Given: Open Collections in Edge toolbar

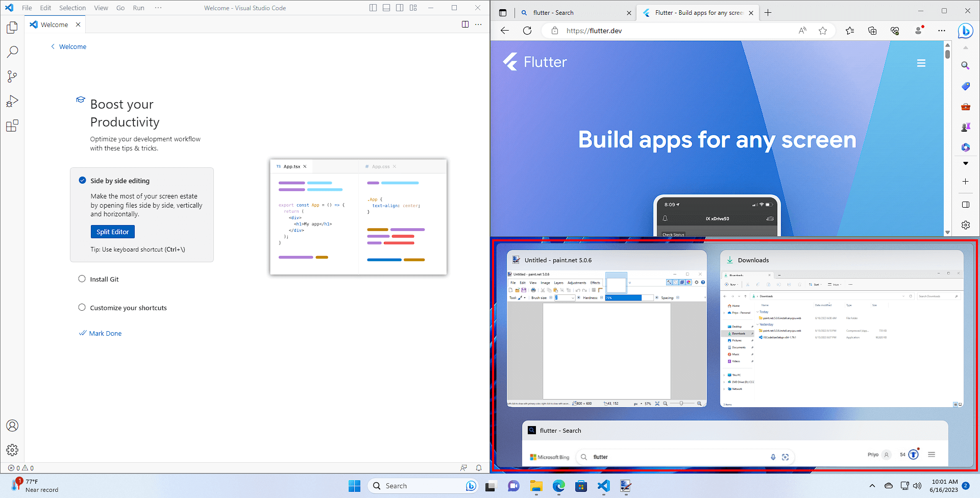Looking at the screenshot, I should coord(872,31).
